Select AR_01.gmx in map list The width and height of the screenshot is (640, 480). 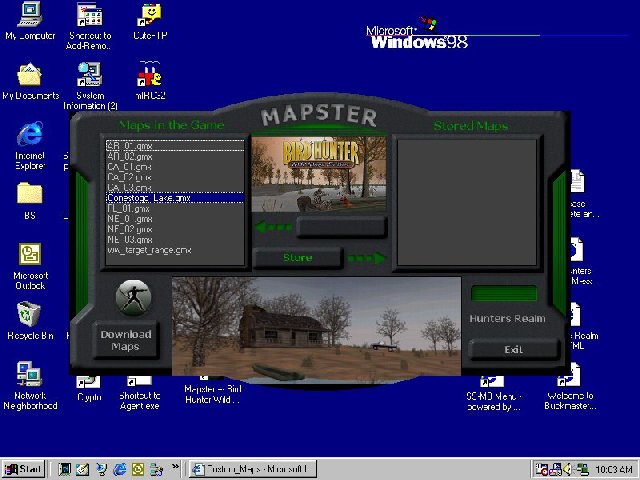pyautogui.click(x=175, y=146)
